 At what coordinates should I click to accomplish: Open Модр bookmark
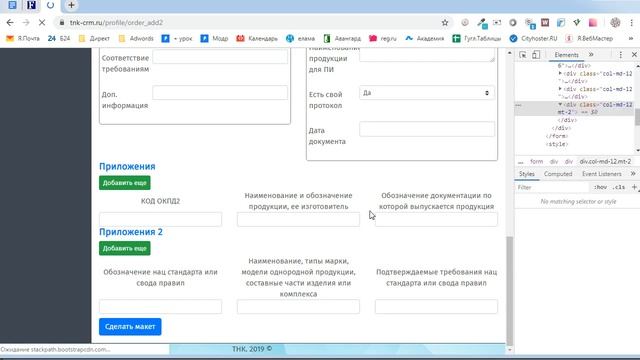pyautogui.click(x=214, y=38)
